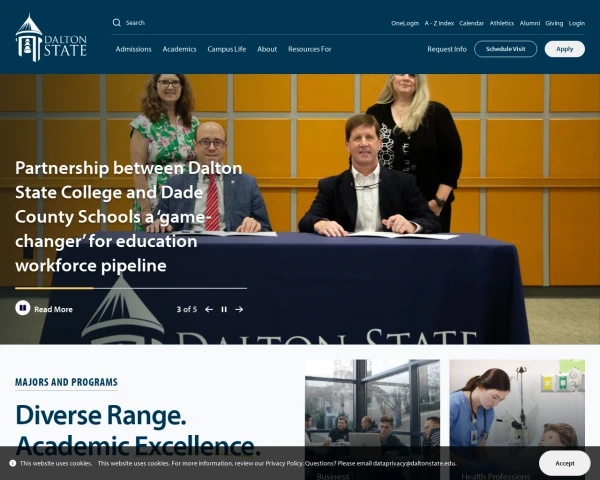Open the OneLogin link
Screen dimensions: 600x480
point(405,23)
